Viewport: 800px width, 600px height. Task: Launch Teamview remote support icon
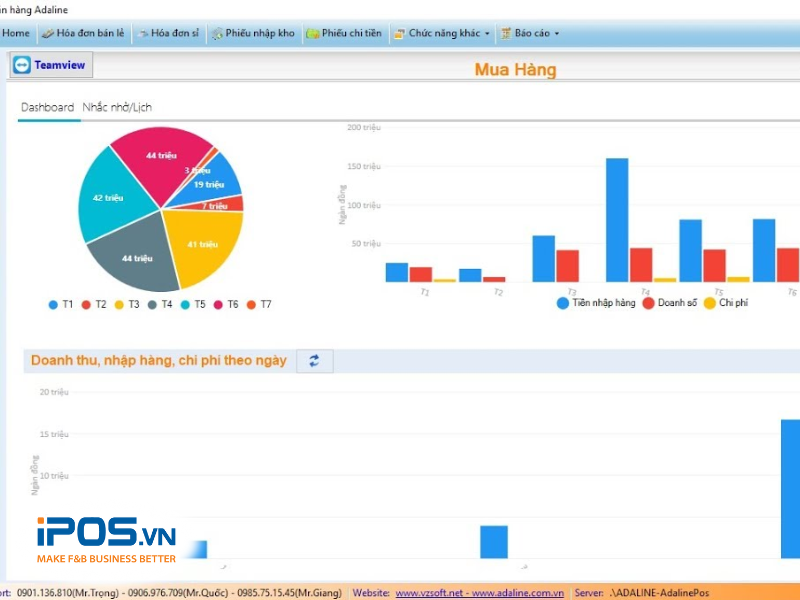(22, 65)
